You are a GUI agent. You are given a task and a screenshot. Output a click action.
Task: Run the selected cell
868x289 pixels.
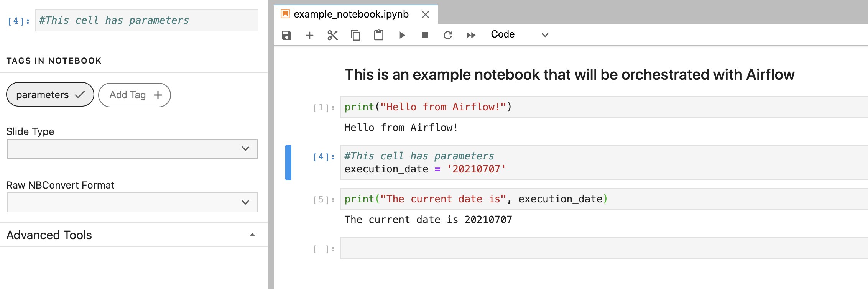click(x=402, y=35)
